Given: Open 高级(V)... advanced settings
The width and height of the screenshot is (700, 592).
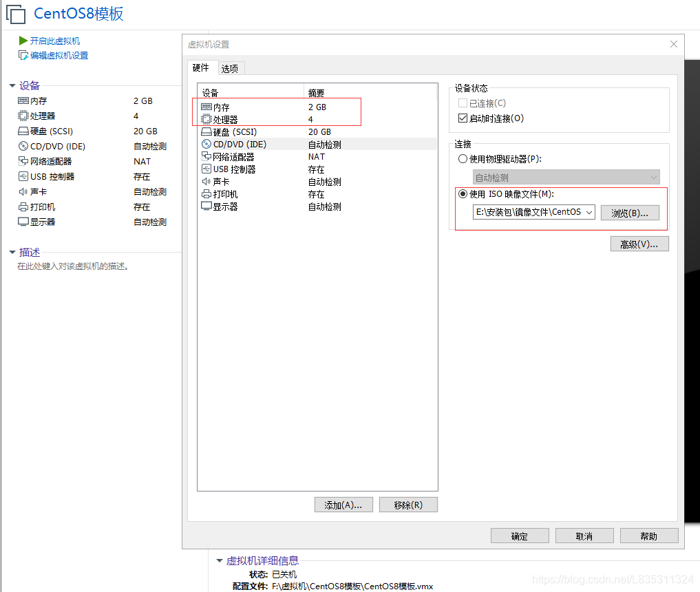Looking at the screenshot, I should pyautogui.click(x=639, y=244).
